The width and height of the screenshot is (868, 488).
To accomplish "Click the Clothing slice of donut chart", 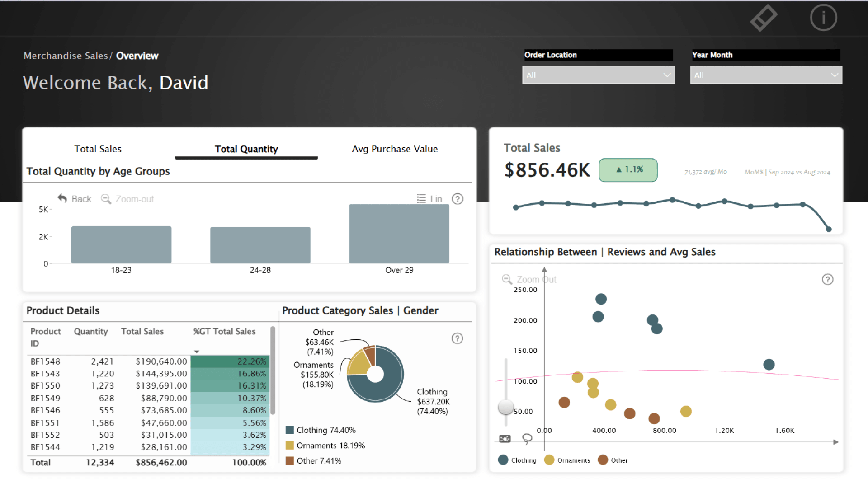I will pyautogui.click(x=389, y=384).
